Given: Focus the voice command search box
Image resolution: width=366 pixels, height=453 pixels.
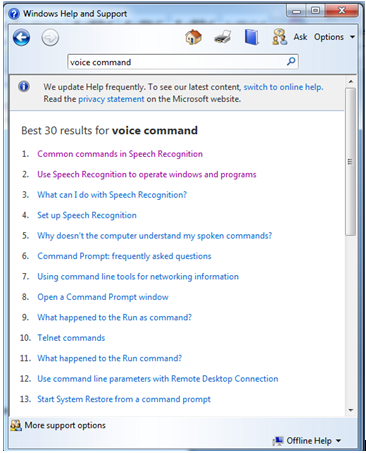Looking at the screenshot, I should tap(183, 62).
